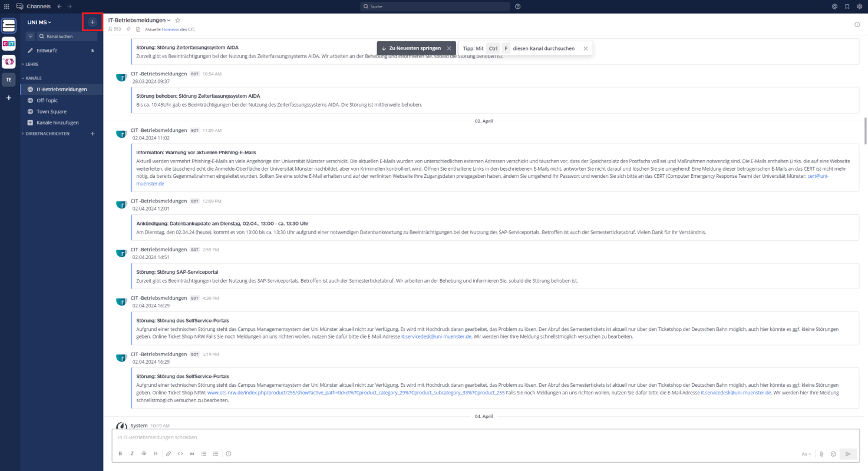The image size is (868, 471).
Task: Open the help question mark icon
Action: click(x=517, y=6)
